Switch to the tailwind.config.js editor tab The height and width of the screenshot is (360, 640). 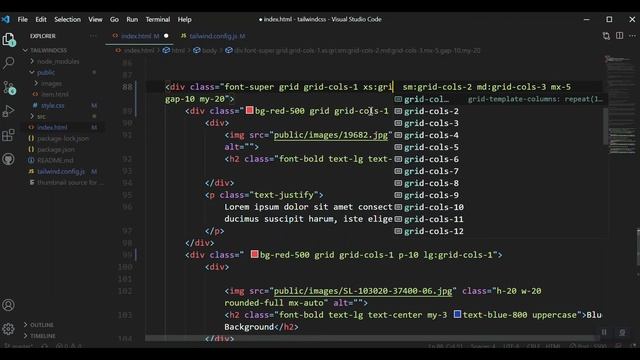(x=213, y=36)
